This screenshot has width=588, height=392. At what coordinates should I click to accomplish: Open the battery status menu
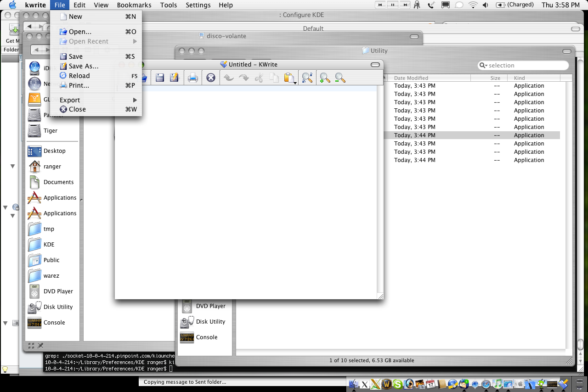[515, 5]
